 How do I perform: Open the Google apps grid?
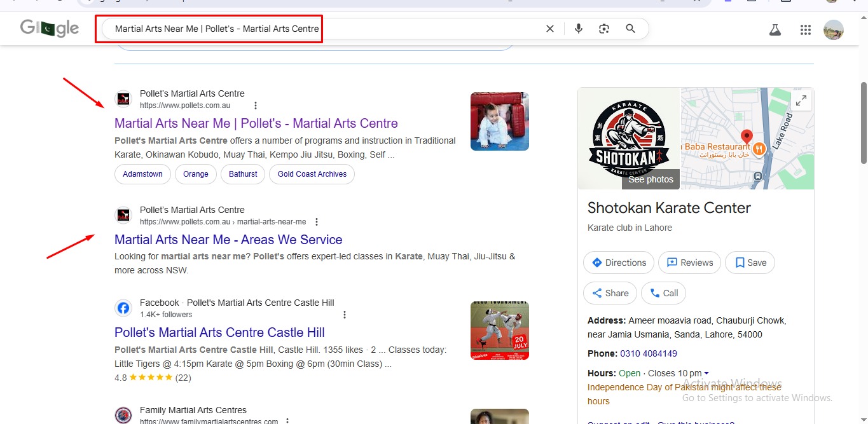[806, 30]
